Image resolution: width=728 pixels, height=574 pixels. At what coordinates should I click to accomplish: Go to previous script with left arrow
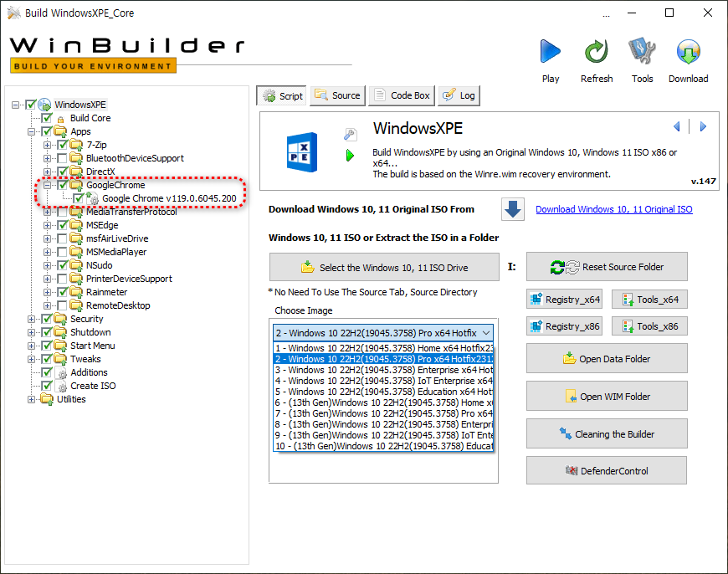(x=677, y=126)
